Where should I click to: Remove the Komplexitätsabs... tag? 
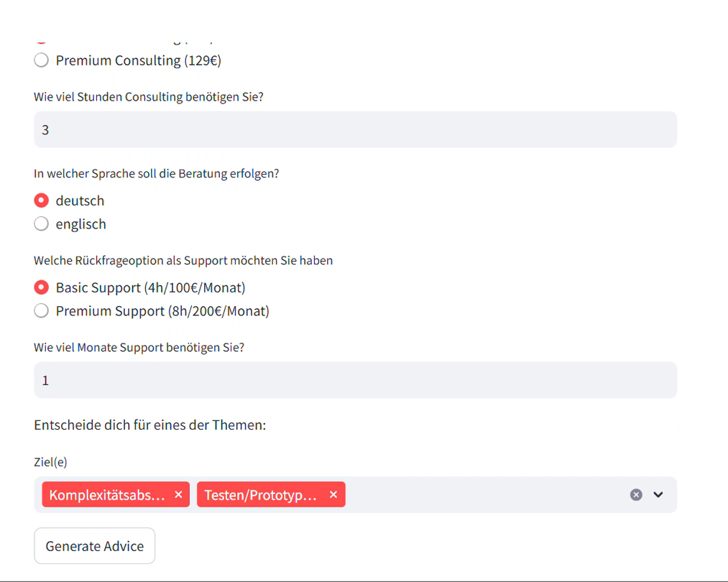click(x=178, y=495)
